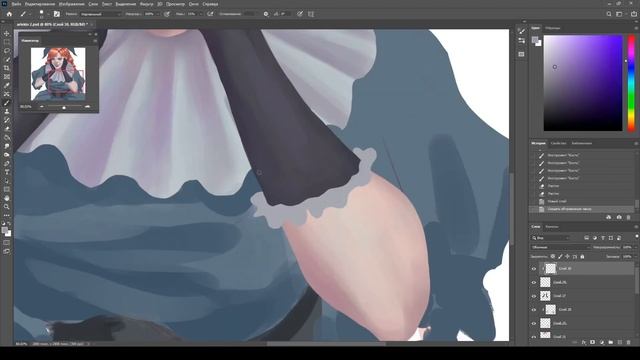This screenshot has width=640, height=360.
Task: Enable airbrush build-up icon
Action: point(210,14)
